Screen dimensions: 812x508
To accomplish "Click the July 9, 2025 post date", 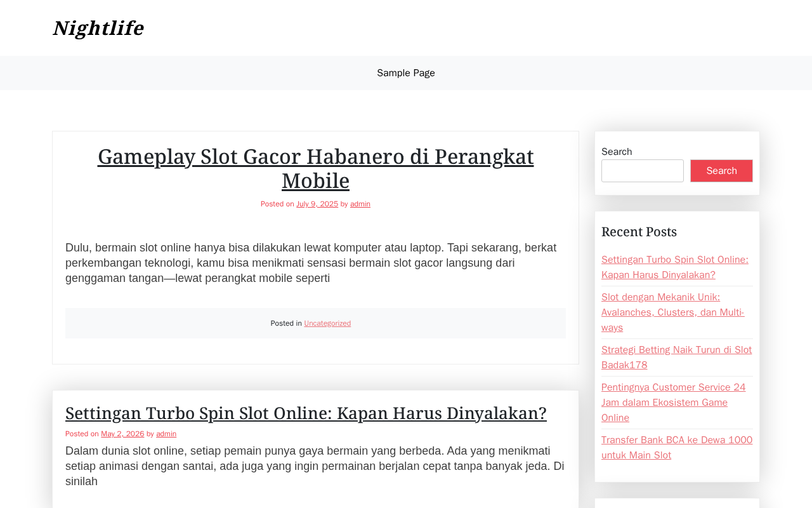I will pyautogui.click(x=317, y=204).
